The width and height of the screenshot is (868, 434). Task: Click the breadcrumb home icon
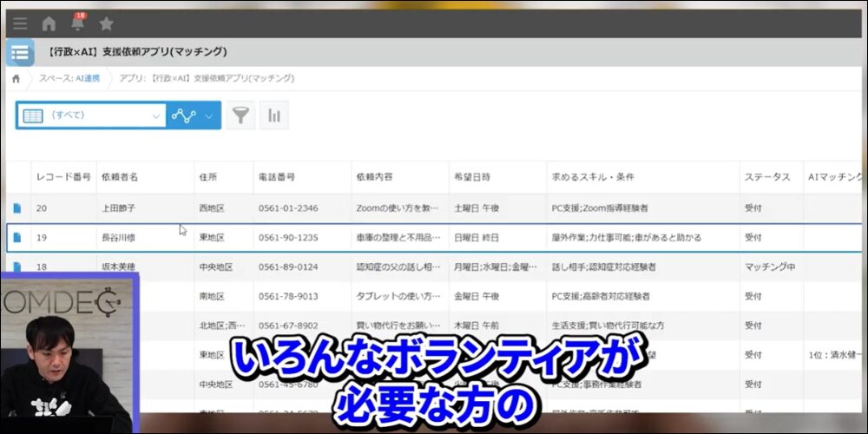pyautogui.click(x=16, y=78)
